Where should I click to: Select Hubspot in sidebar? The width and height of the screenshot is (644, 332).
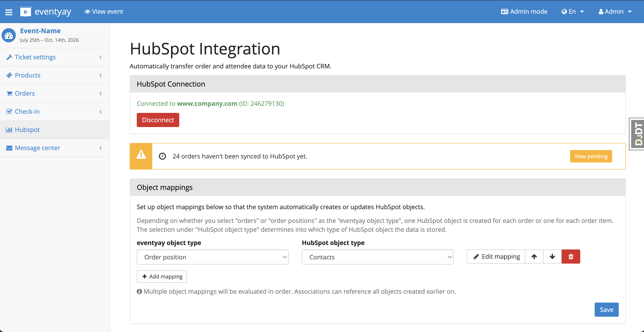pos(54,130)
